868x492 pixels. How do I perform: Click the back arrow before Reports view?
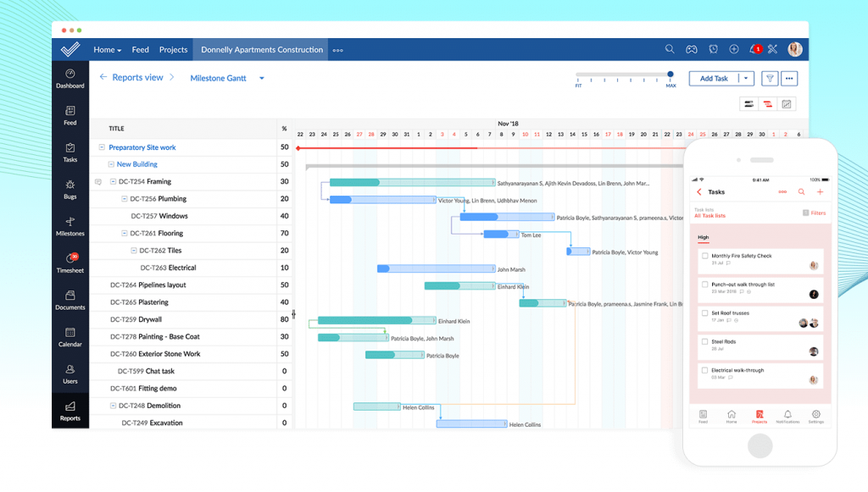[x=103, y=77]
